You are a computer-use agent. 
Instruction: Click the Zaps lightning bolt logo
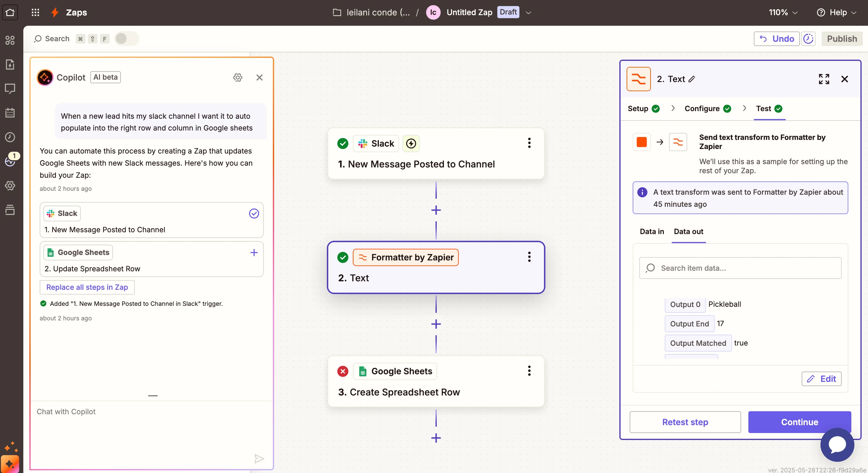pos(55,12)
